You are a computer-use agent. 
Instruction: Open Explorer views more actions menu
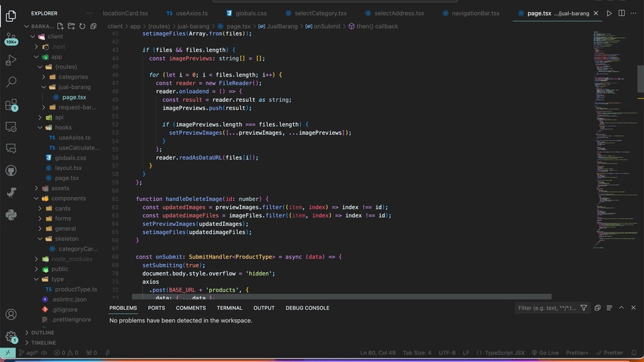89,13
